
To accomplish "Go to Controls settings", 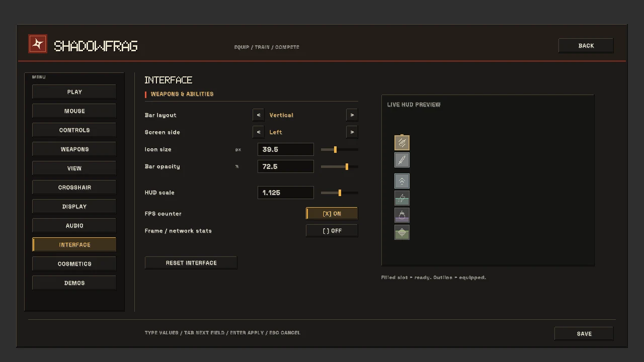I will tap(74, 130).
